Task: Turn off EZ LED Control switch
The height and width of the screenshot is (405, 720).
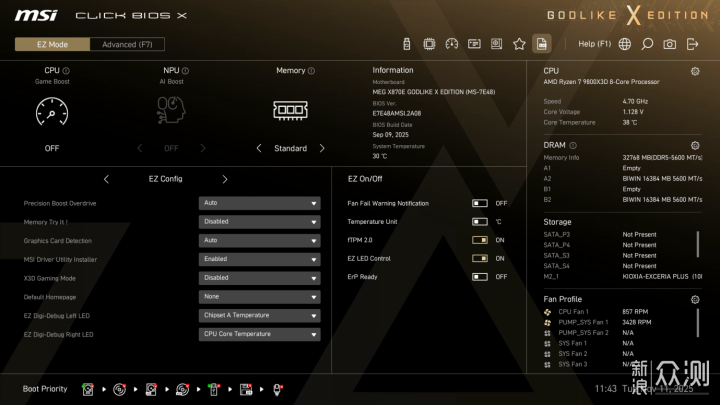Action: tap(480, 259)
